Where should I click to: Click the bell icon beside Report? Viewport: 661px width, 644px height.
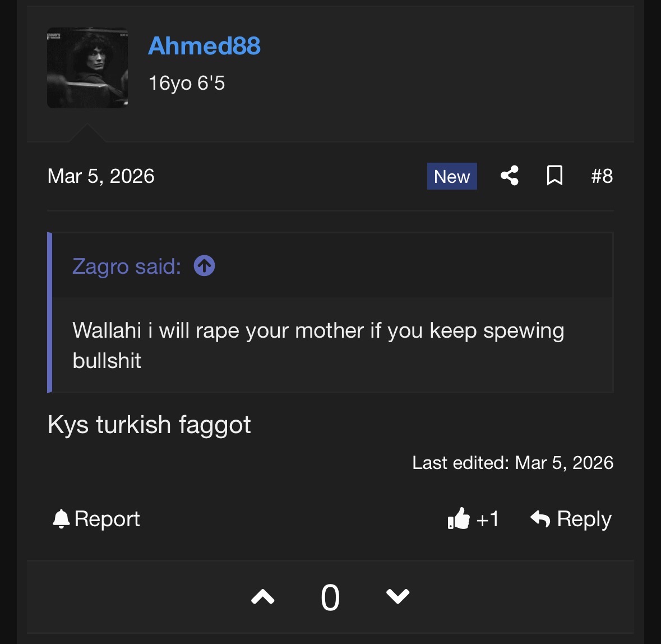(61, 519)
